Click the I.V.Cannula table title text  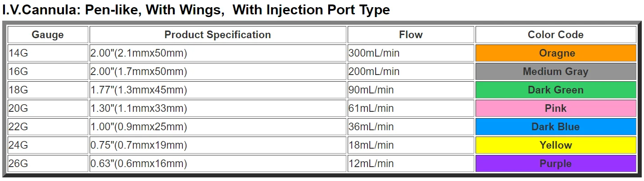point(196,10)
